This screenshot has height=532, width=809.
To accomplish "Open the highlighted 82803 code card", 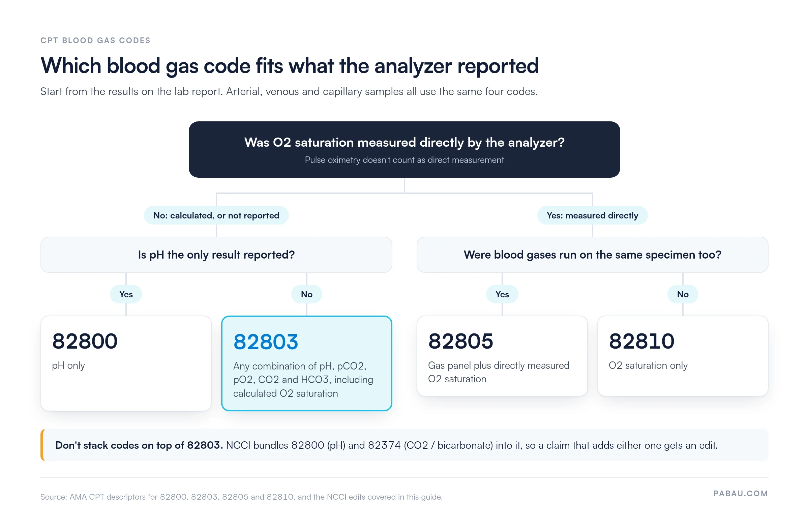I will (307, 363).
